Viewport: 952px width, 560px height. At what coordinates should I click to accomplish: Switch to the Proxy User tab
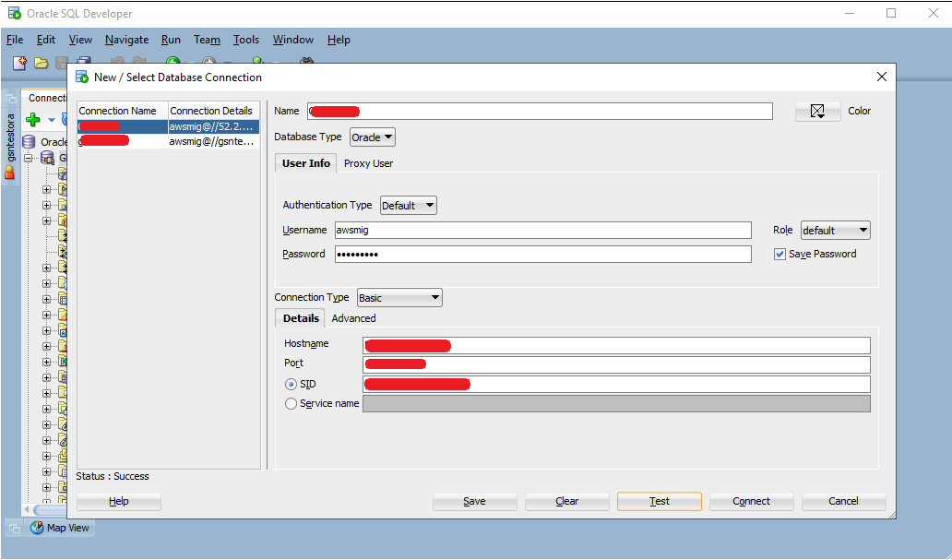(368, 163)
